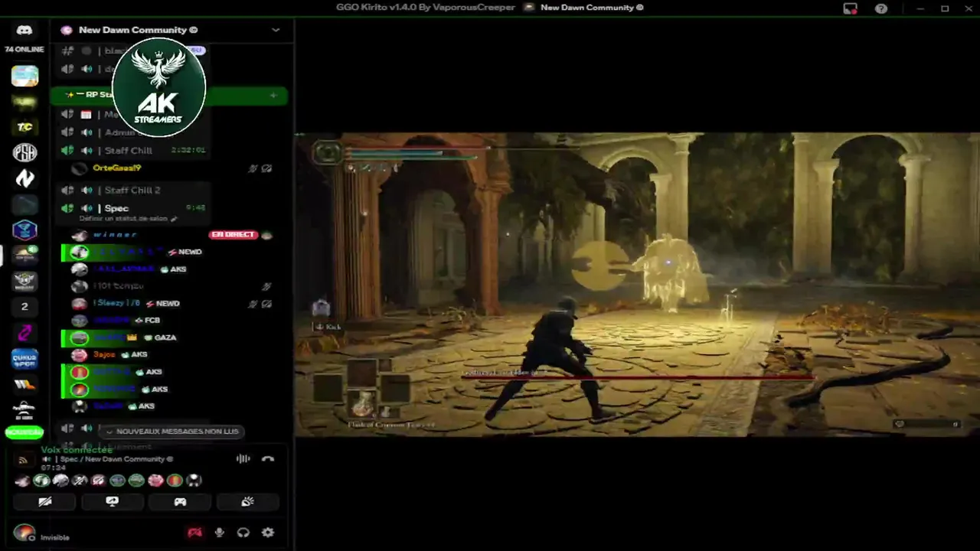Click the green NOUVEAU pill in server list
Viewport: 980px width, 551px height.
24,432
